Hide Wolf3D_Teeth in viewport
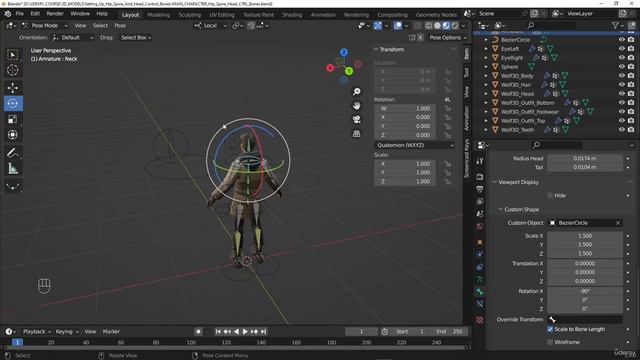 pyautogui.click(x=622, y=129)
